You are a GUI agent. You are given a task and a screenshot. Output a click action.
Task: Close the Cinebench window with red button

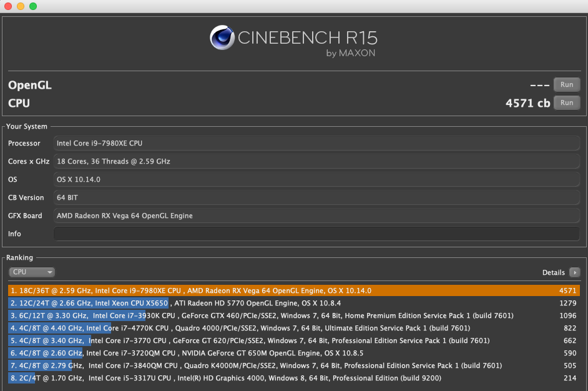coord(8,6)
